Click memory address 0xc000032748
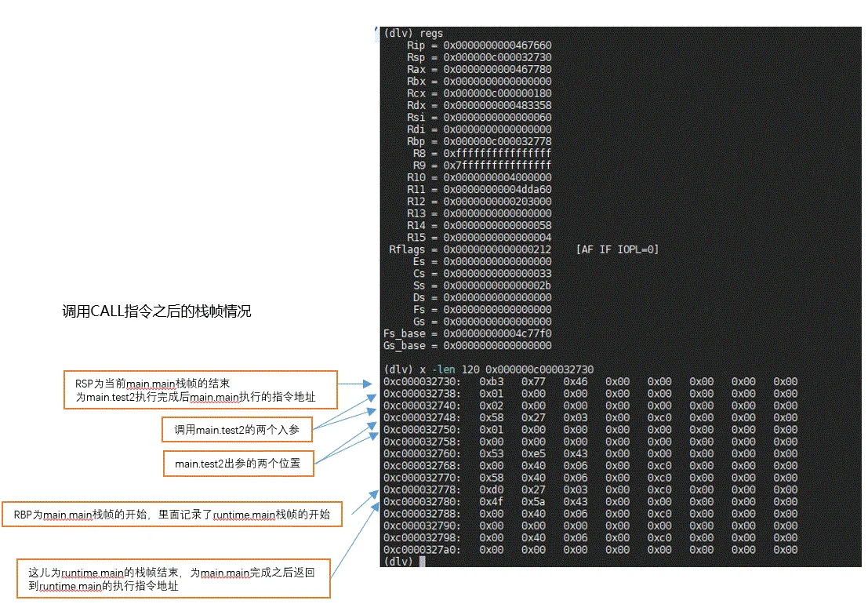Screen dimensions: 868x604 [x=421, y=418]
